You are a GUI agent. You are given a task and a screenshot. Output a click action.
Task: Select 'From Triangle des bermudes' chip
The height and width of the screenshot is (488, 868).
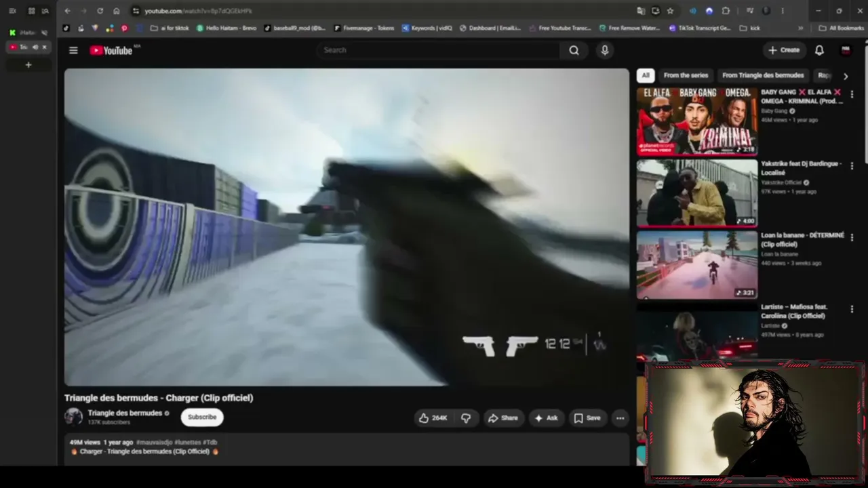coord(763,75)
